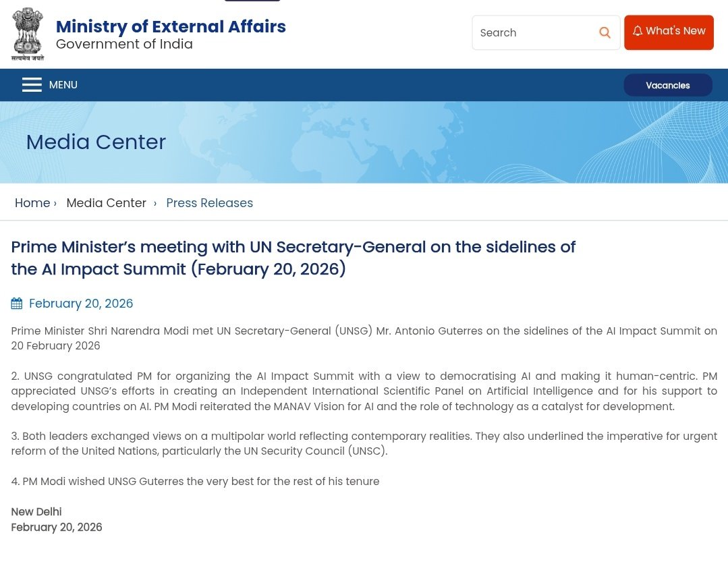Click the bell icon in What's New
The image size is (728, 566).
pos(637,31)
